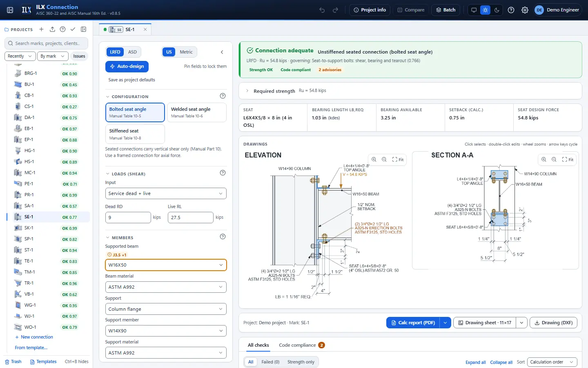Click Projects panel help icon

point(62,29)
